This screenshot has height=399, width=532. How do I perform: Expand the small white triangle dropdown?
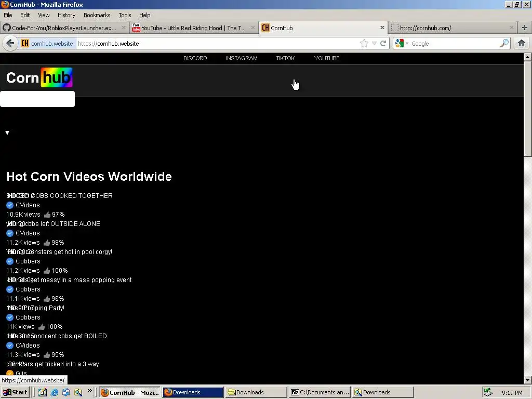pyautogui.click(x=7, y=132)
